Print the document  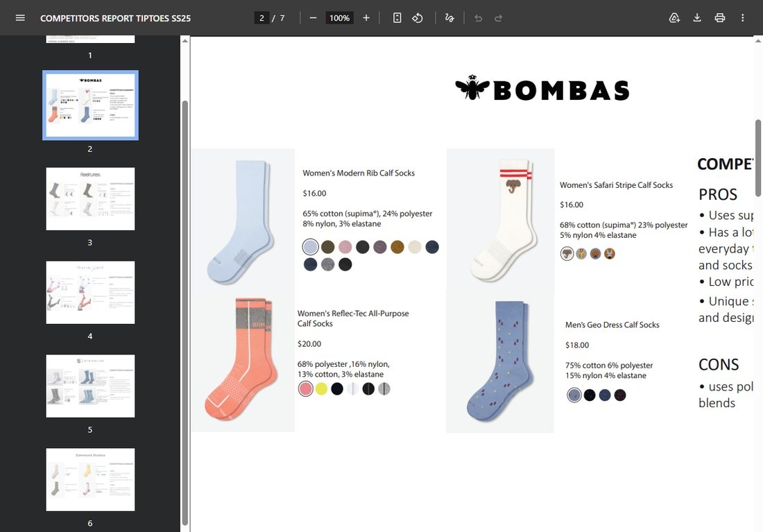[720, 18]
